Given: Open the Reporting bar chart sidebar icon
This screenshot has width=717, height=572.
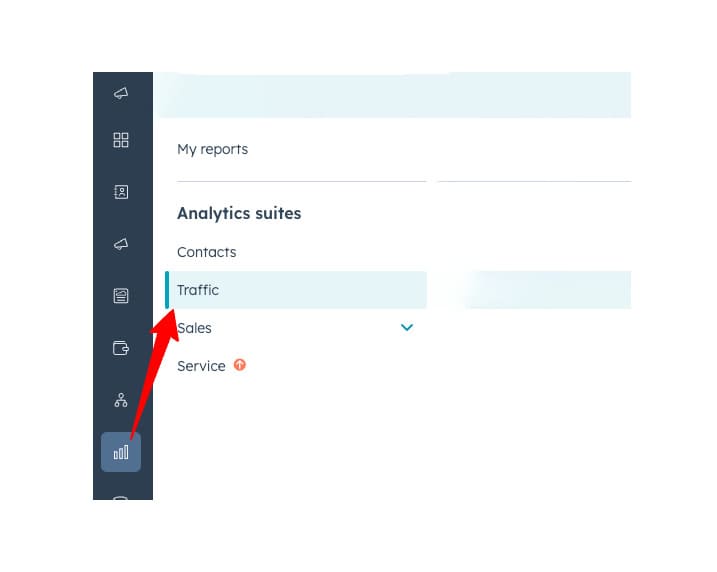Looking at the screenshot, I should coord(121,452).
